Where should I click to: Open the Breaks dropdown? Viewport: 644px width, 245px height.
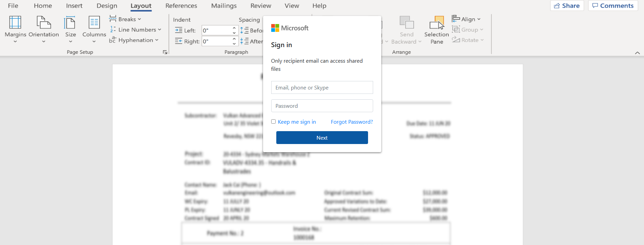pyautogui.click(x=125, y=19)
